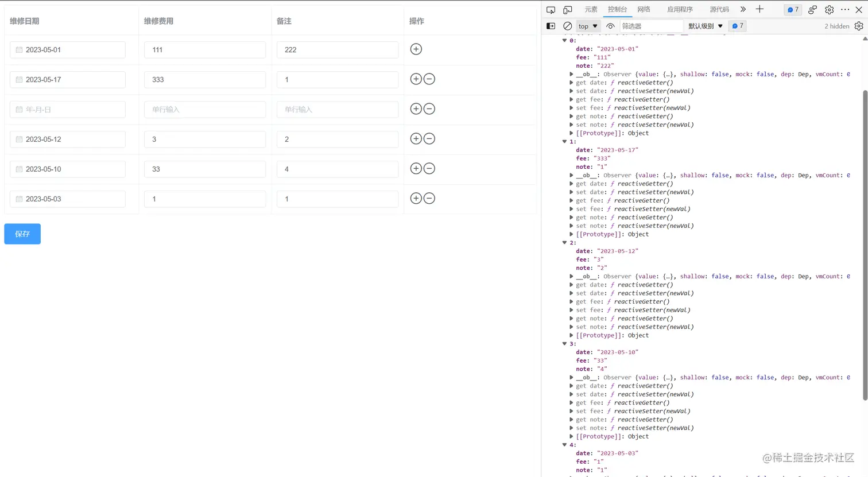The image size is (868, 477).
Task: Select the date "2023-05-10" value in console
Action: pyautogui.click(x=618, y=352)
